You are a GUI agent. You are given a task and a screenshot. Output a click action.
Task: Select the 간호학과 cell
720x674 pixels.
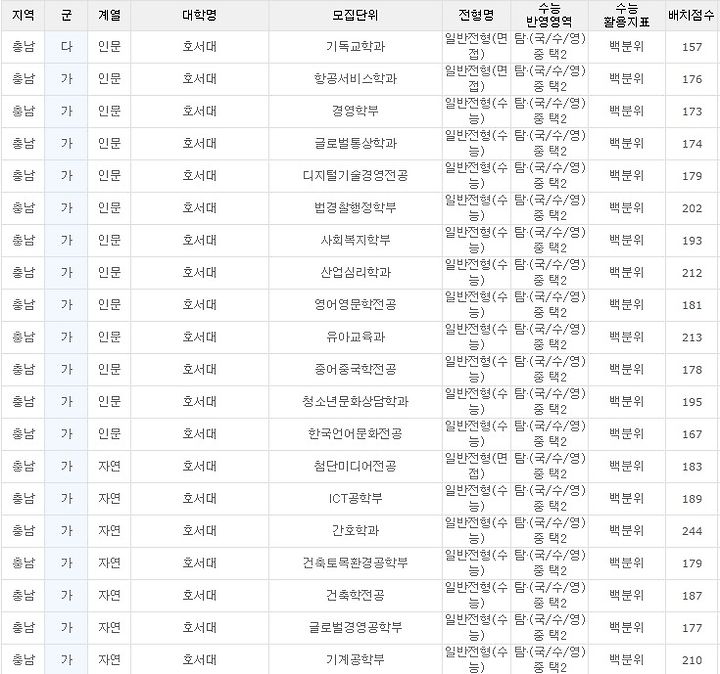(x=355, y=530)
